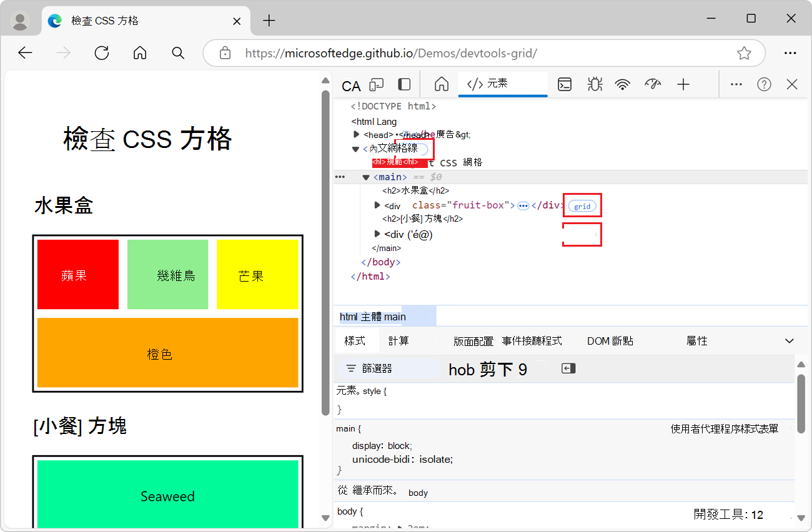Add a new DevTools panel with plus icon
The width and height of the screenshot is (812, 532).
click(683, 83)
